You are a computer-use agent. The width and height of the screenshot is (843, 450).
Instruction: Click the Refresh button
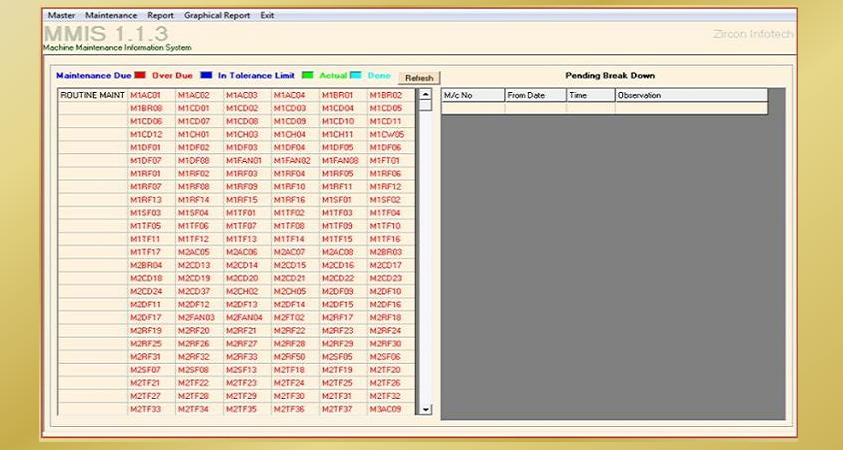pos(419,78)
